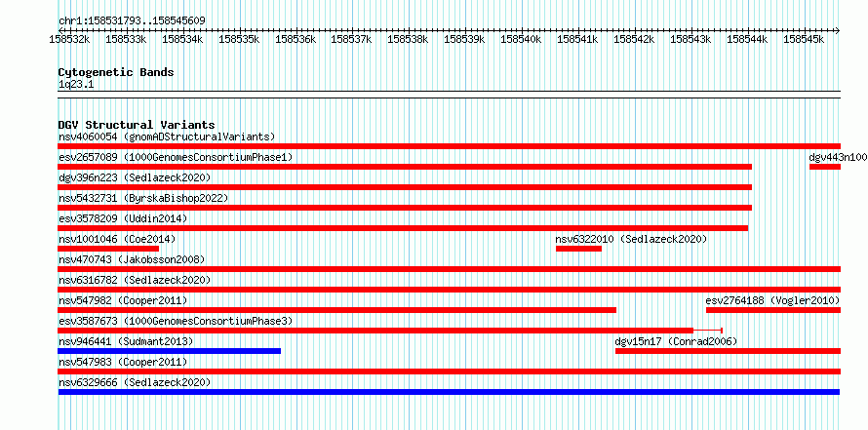This screenshot has width=868, height=430.
Task: Click the red bar under nsv6316782
Action: [449, 290]
